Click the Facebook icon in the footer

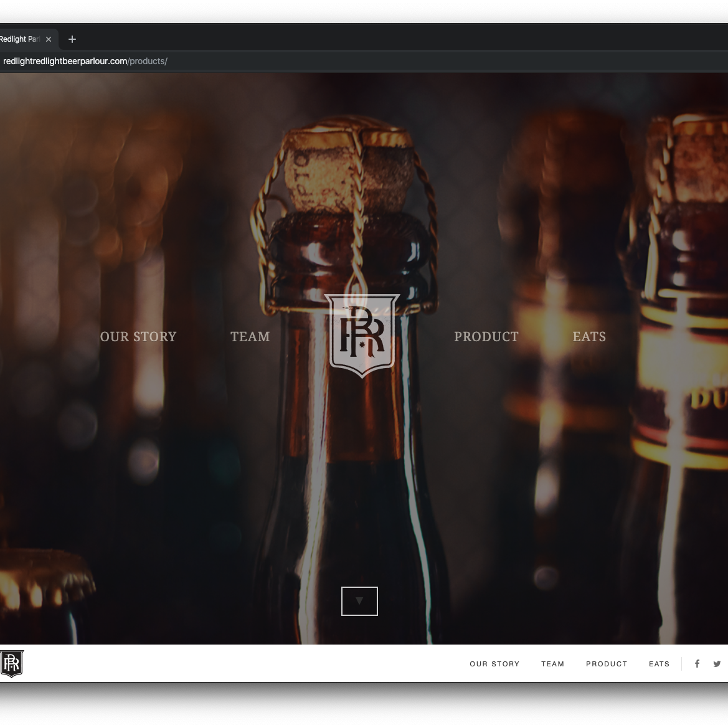697,663
